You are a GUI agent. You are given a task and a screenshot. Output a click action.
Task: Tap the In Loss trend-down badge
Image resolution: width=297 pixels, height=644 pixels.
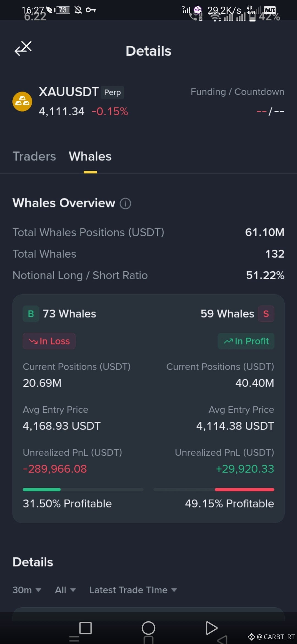[49, 341]
